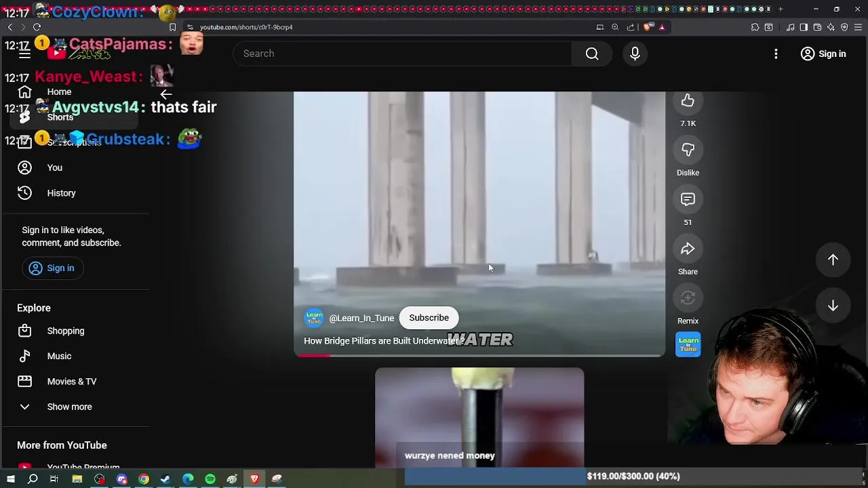This screenshot has width=868, height=488.
Task: Bookmark this page in the address bar
Action: pos(172,27)
